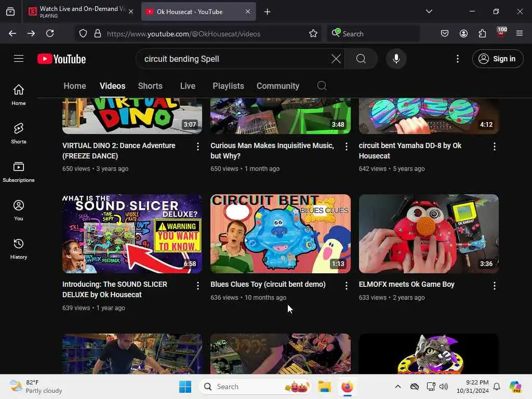Play the ELMOFX red toy thumbnail
This screenshot has width=532, height=399.
(429, 234)
